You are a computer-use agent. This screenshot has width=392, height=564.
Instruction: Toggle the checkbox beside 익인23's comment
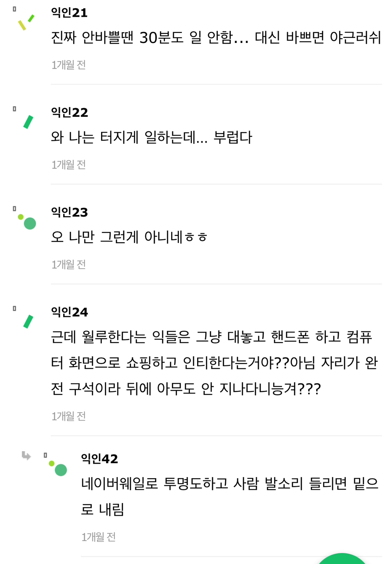(x=14, y=209)
